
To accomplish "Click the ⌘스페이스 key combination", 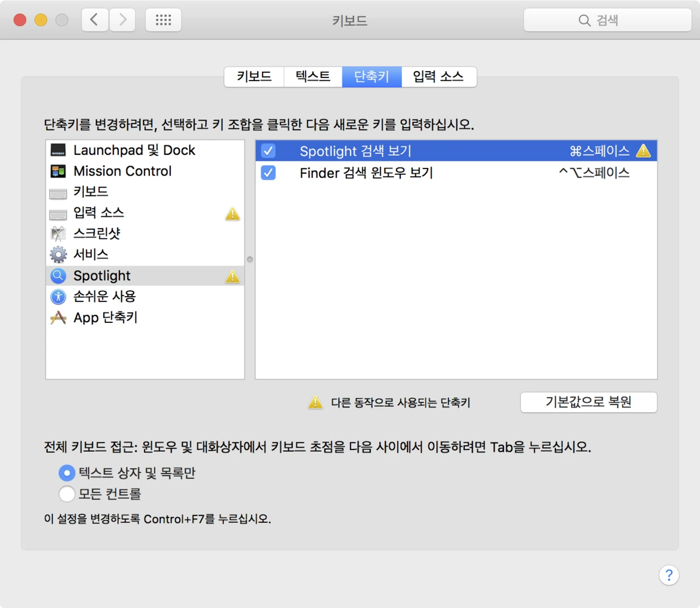I will pos(600,151).
